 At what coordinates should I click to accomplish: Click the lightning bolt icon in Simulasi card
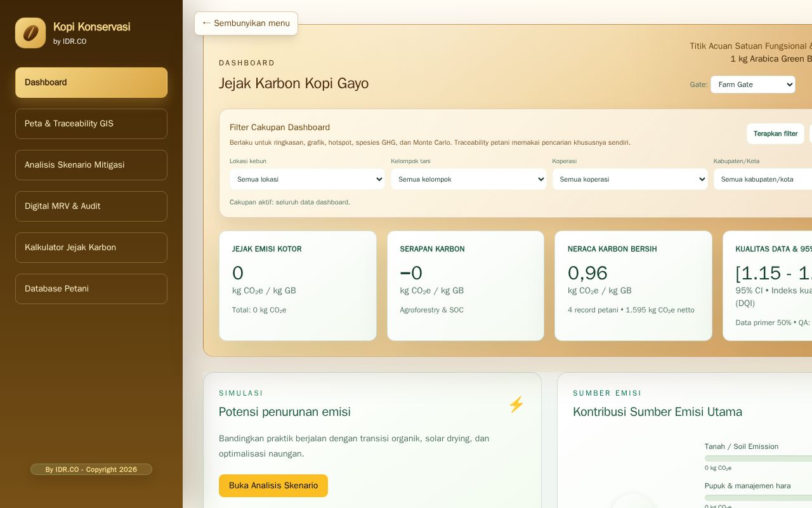[x=516, y=404]
